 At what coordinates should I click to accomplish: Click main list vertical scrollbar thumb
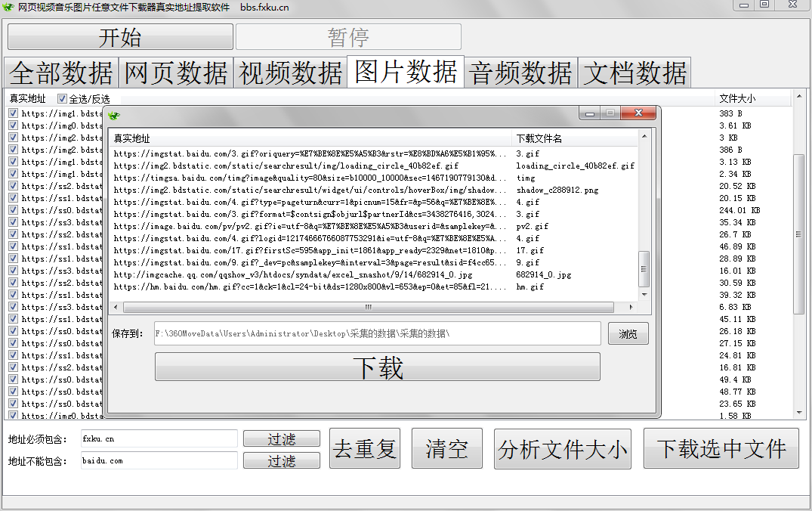(799, 234)
